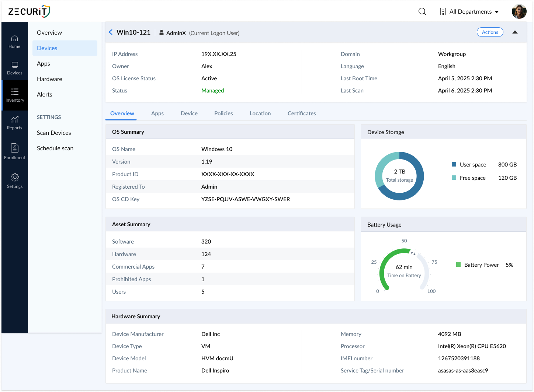Click the profile avatar in the top corner
The height and width of the screenshot is (392, 534).
(519, 11)
